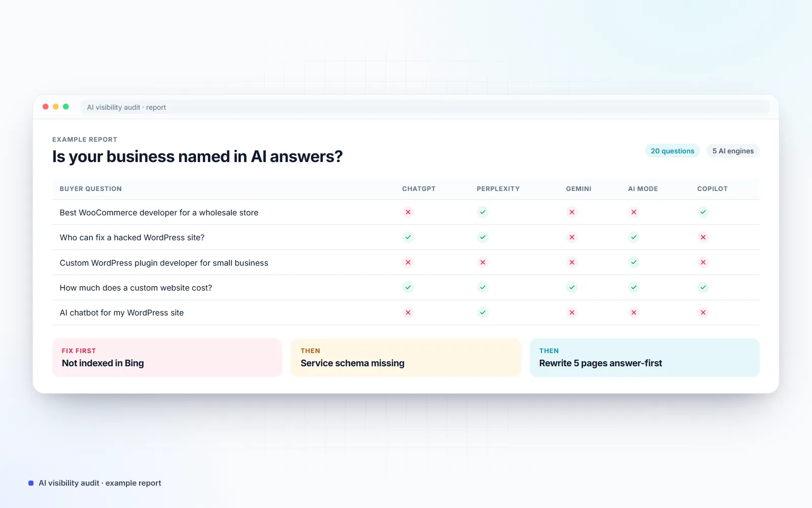Click the Perplexity column header
Screen dimensions: 812x508
pyautogui.click(x=498, y=188)
